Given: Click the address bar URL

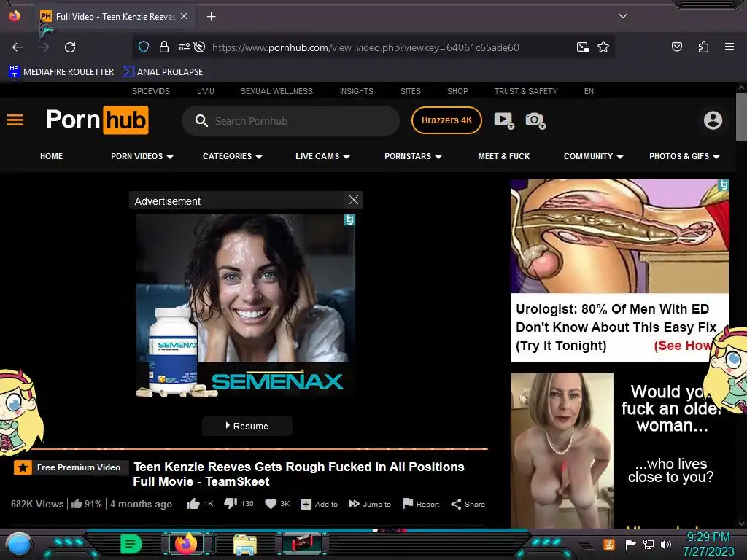Looking at the screenshot, I should tap(365, 47).
